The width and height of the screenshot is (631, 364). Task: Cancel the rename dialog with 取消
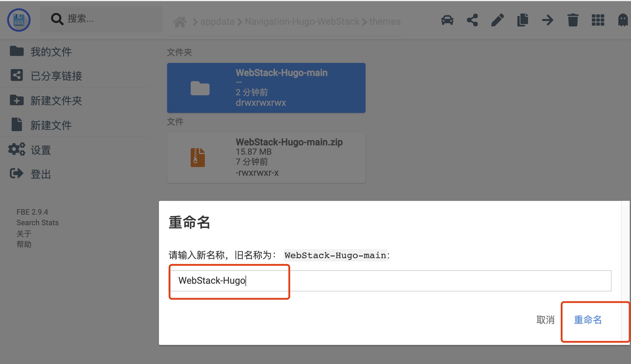tap(546, 320)
